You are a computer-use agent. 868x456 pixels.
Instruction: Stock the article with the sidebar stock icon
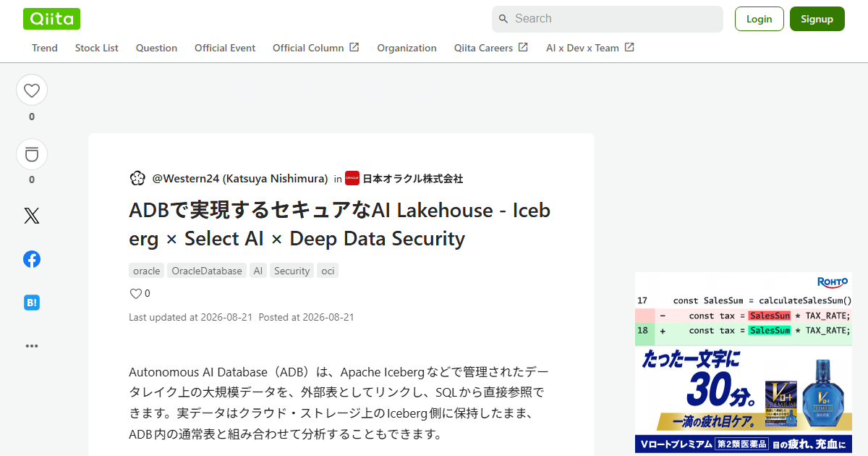pyautogui.click(x=32, y=154)
